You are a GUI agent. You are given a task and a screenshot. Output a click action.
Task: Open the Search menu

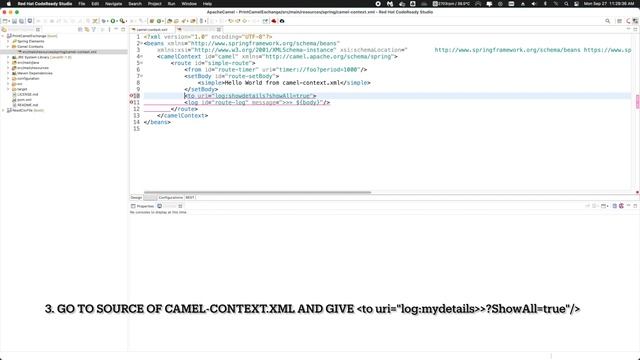point(135,4)
